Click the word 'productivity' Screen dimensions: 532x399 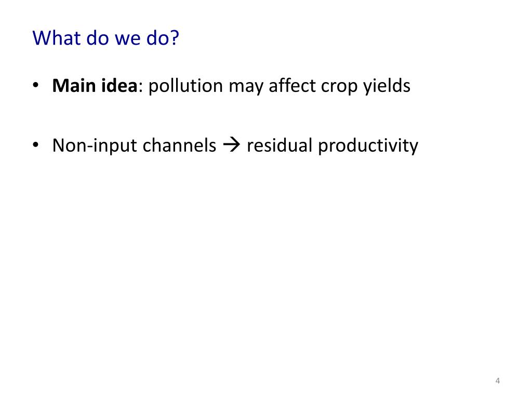tap(368, 146)
